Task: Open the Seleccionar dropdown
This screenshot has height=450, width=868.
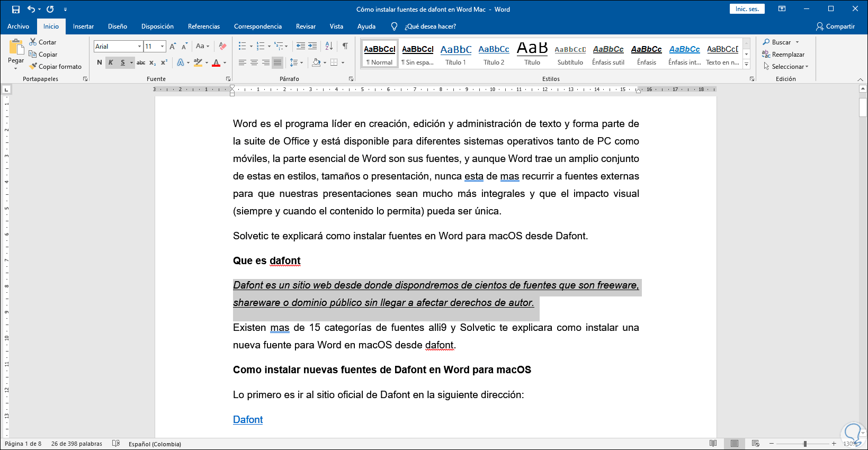Action: [x=786, y=67]
